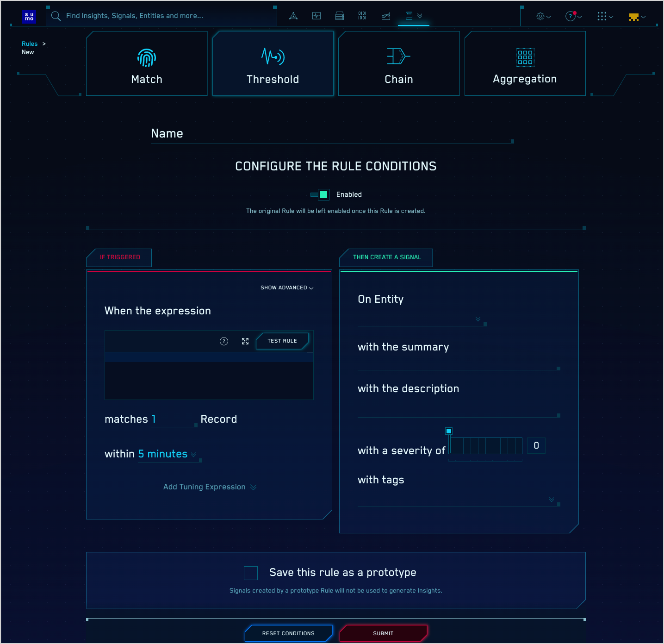Viewport: 664px width, 644px height.
Task: Expand Add Tuning Expression
Action: pyautogui.click(x=210, y=487)
